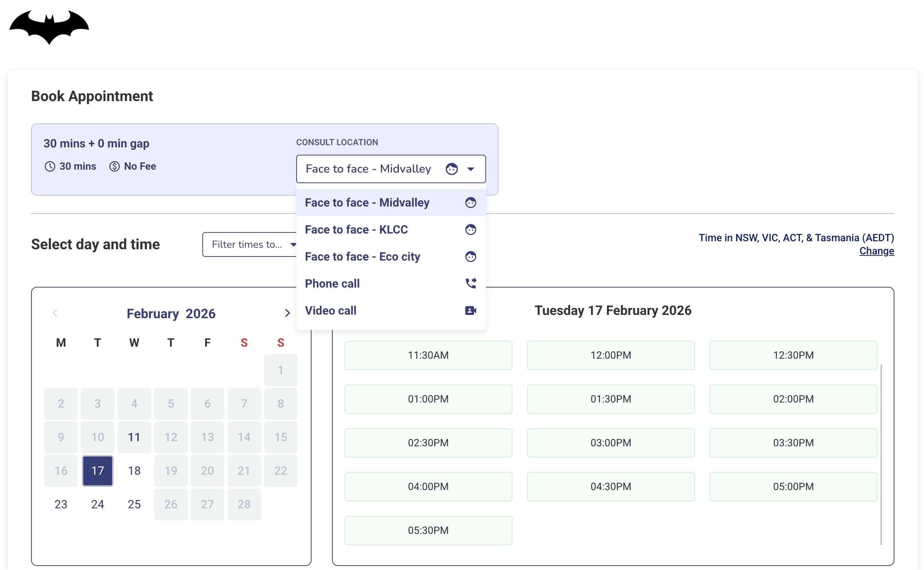Click the face icon beside Eco city
This screenshot has height=570, width=924.
pyautogui.click(x=470, y=256)
